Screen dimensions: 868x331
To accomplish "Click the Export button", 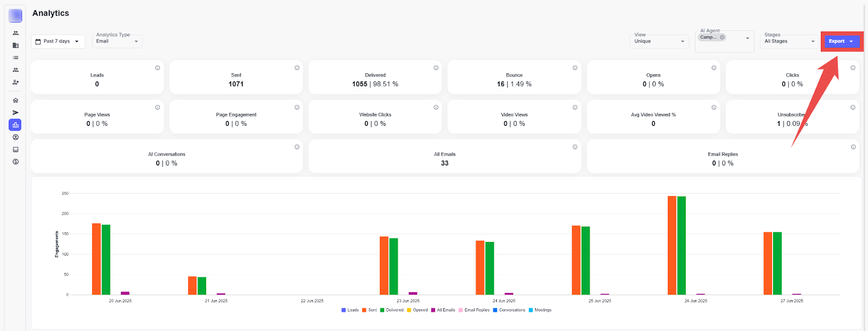I will point(841,41).
